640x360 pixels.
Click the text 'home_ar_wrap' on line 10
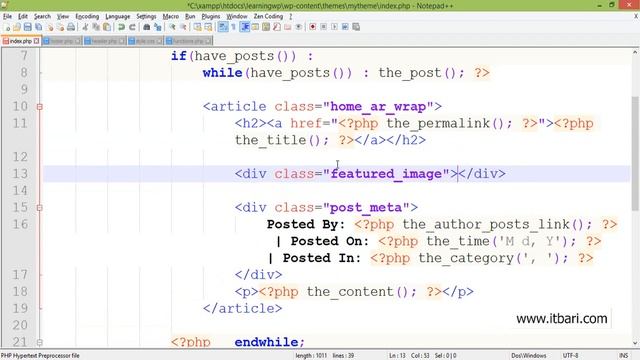pyautogui.click(x=378, y=107)
